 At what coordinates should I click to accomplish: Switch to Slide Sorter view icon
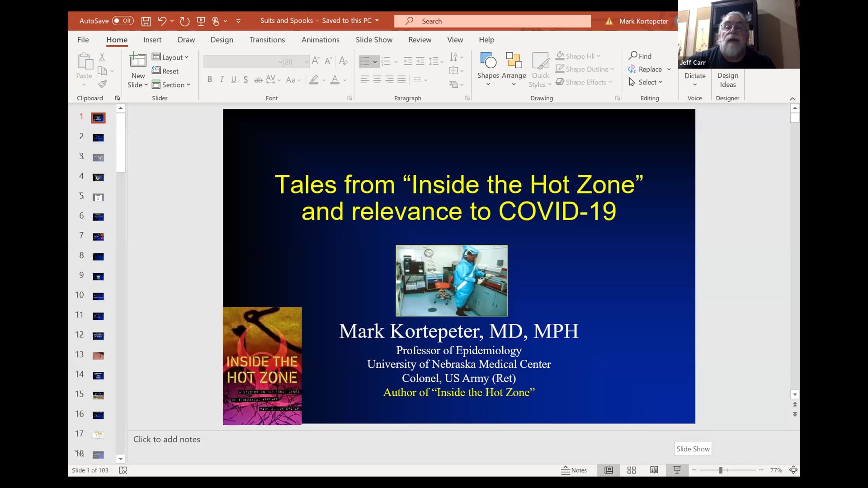click(632, 470)
